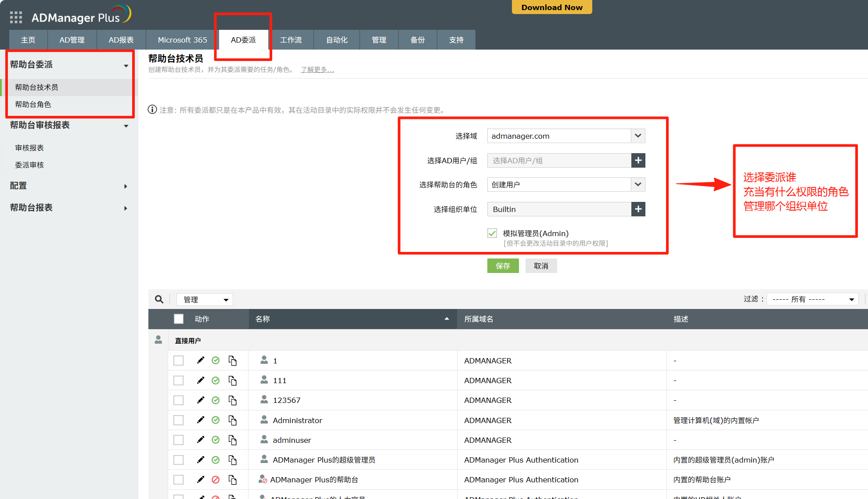The image size is (868, 499).
Task: Copy the delegation of user 111
Action: point(233,381)
